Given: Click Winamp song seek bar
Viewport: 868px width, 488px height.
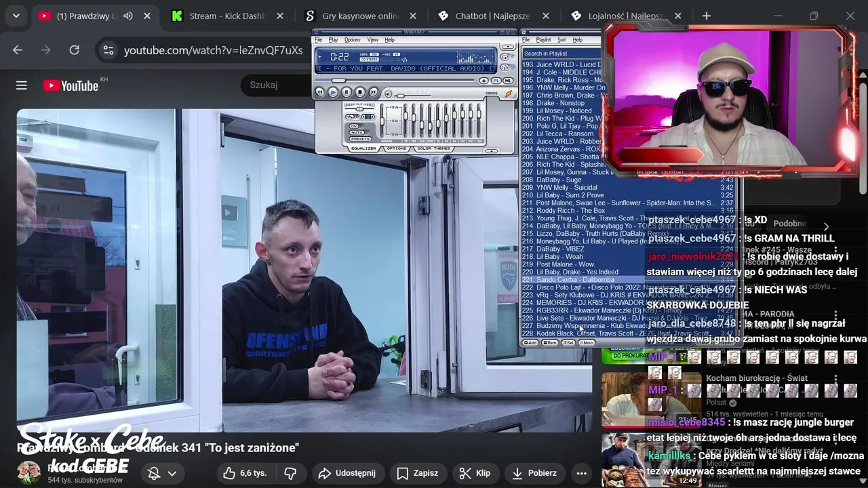Looking at the screenshot, I should point(395,81).
